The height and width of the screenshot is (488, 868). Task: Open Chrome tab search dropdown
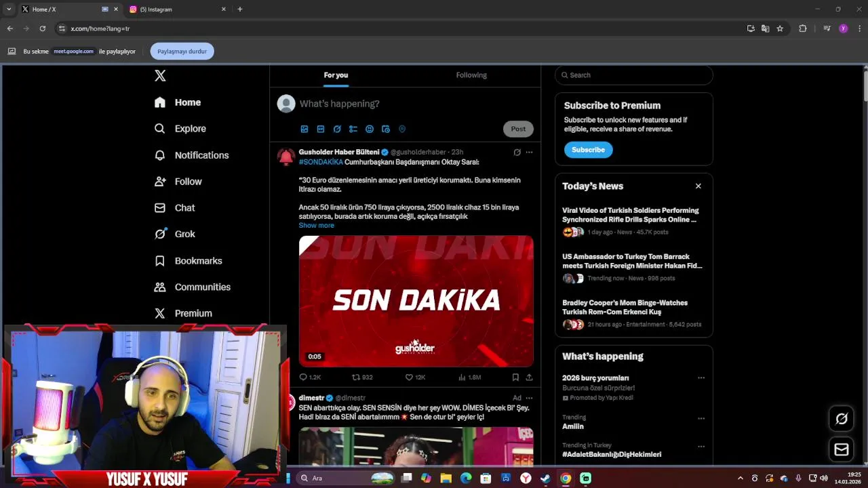click(9, 9)
